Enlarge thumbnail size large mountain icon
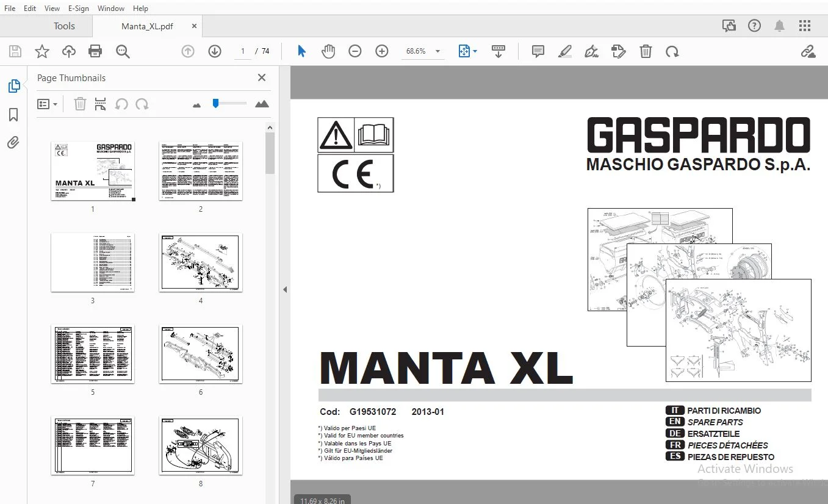828x504 pixels. (262, 104)
